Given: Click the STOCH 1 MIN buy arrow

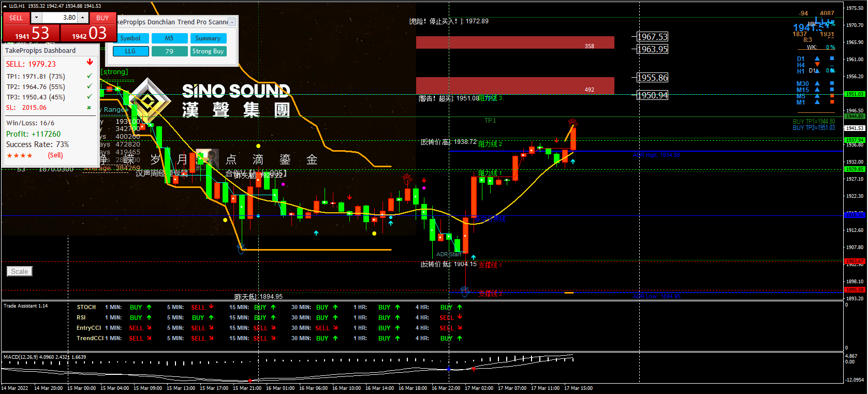Looking at the screenshot, I should point(149,307).
